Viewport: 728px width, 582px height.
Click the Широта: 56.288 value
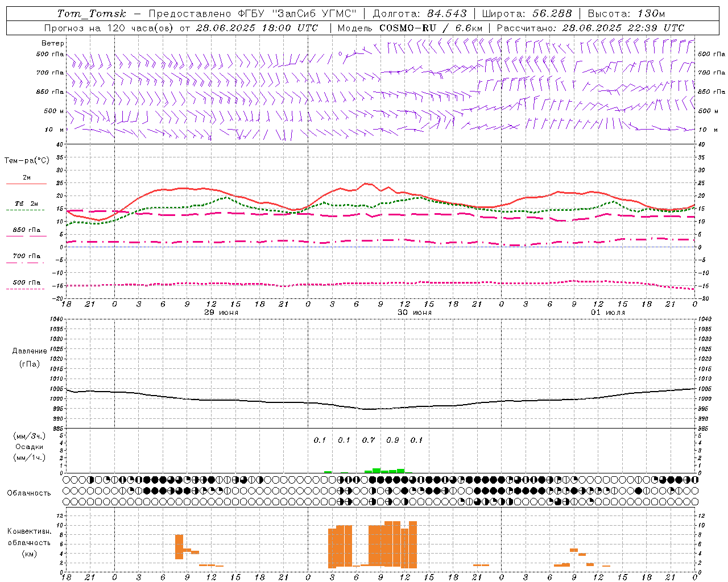527,14
